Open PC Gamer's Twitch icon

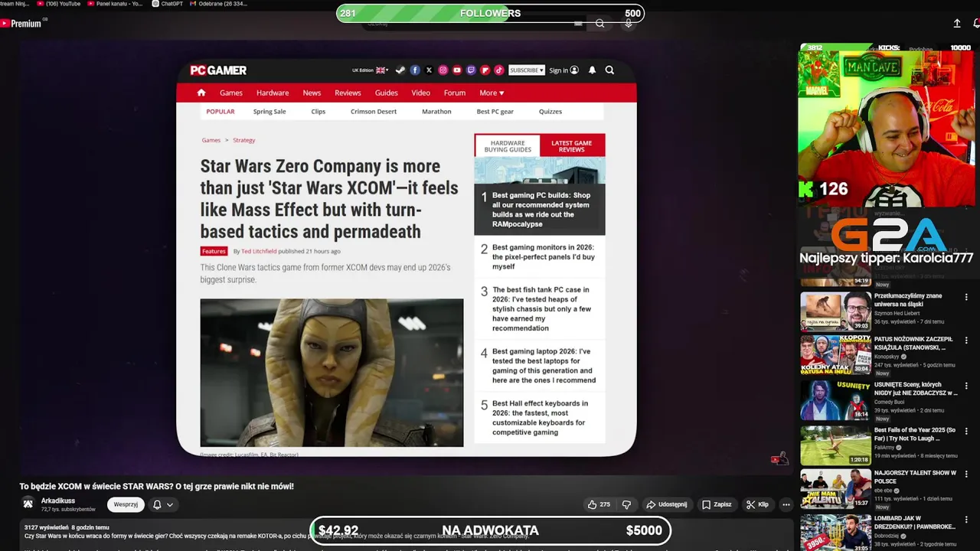pyautogui.click(x=471, y=70)
